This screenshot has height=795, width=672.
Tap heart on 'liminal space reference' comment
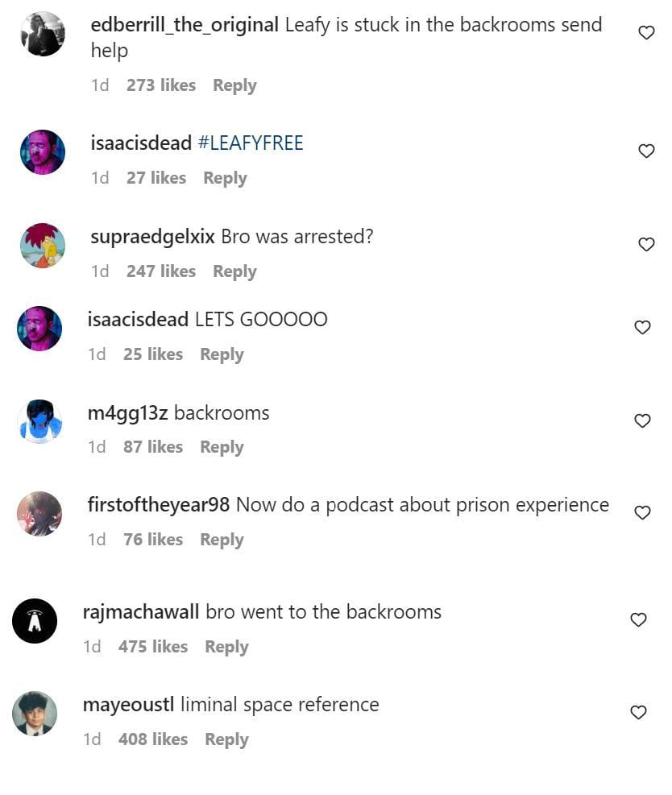click(638, 713)
